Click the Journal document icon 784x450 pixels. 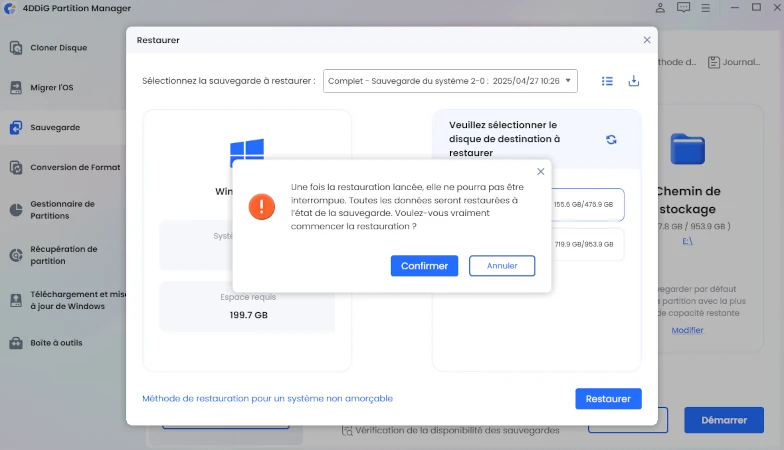714,62
